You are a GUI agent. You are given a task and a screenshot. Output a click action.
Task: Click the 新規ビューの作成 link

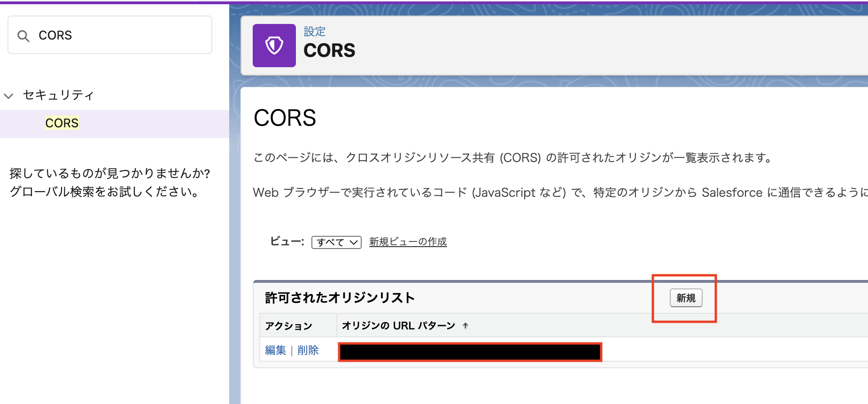pyautogui.click(x=408, y=241)
